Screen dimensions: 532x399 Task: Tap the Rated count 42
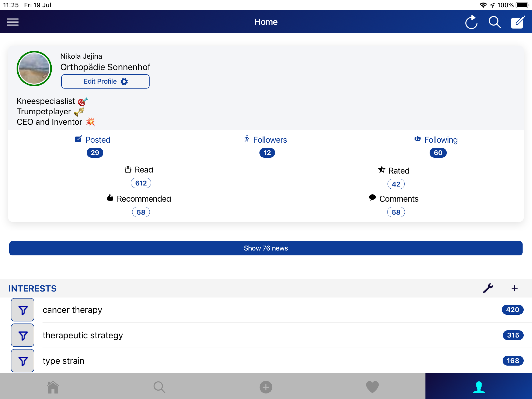tap(396, 184)
